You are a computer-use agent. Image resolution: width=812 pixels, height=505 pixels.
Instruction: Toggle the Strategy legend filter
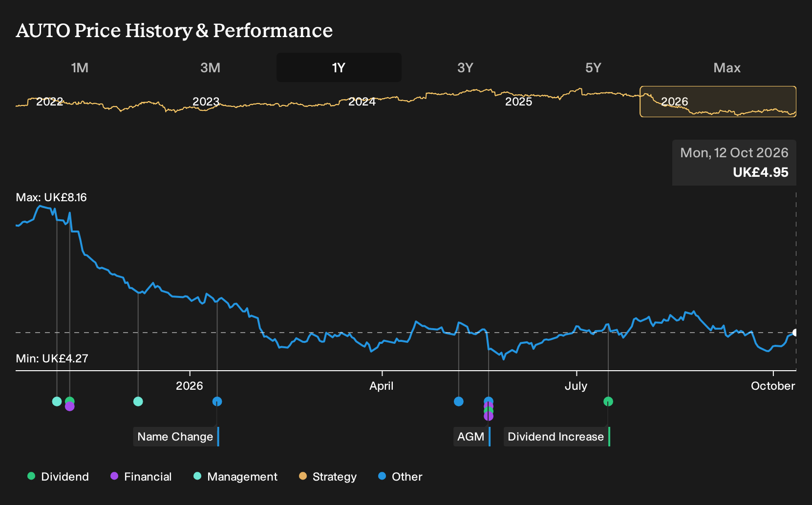tap(328, 477)
